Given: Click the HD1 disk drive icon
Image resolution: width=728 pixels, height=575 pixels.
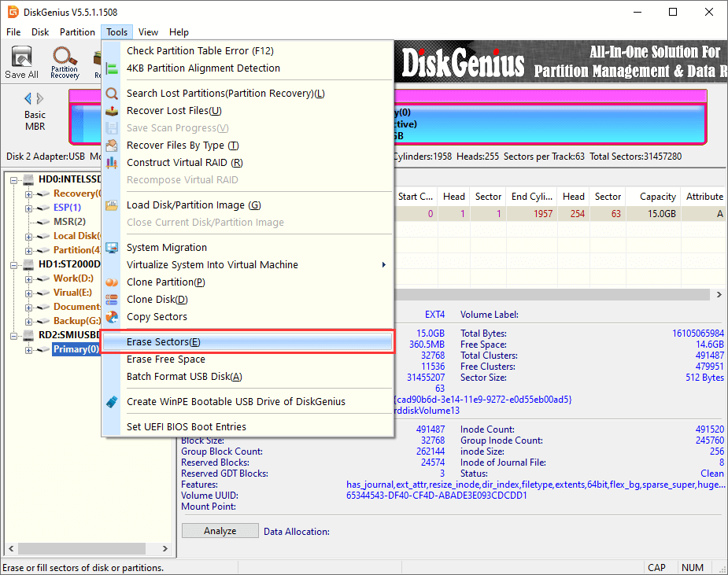Looking at the screenshot, I should click(29, 264).
